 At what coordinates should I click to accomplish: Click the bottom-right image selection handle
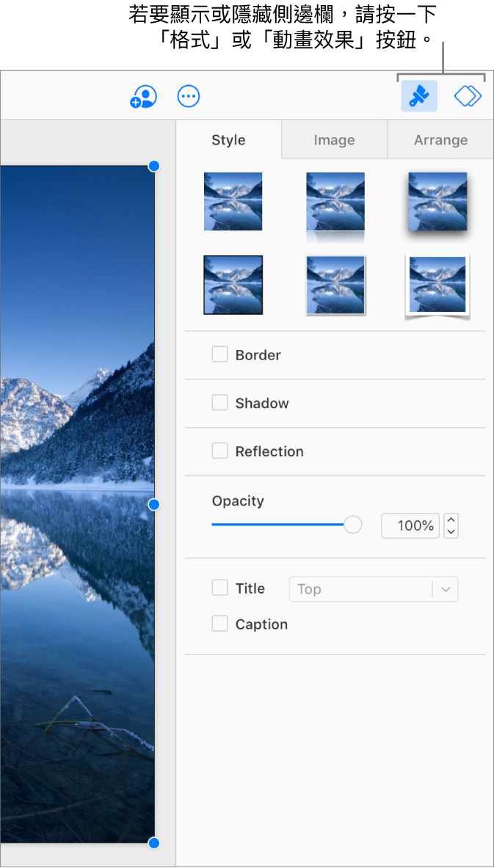pos(155,843)
